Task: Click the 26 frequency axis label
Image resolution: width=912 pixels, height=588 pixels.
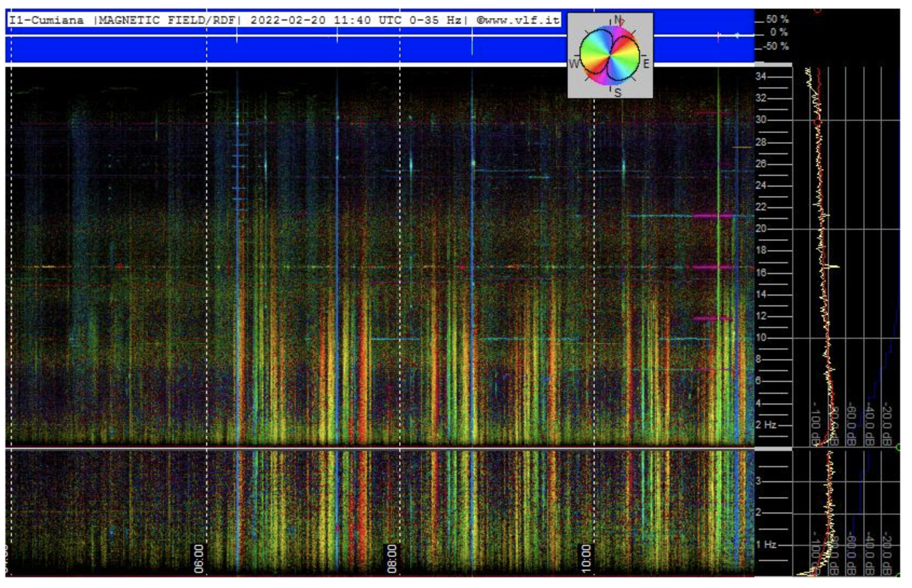Action: pyautogui.click(x=761, y=163)
